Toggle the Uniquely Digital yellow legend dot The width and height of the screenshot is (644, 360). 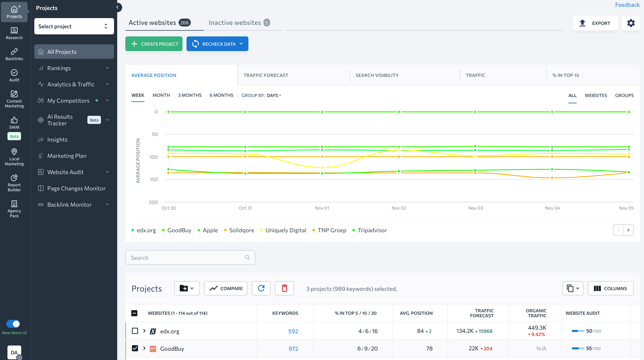pos(261,230)
